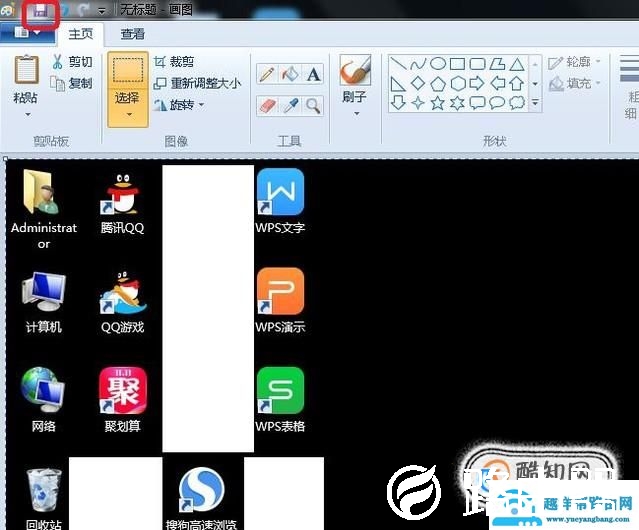Expand the 刷子 brush types arrow
This screenshot has width=639, height=530.
pyautogui.click(x=356, y=114)
